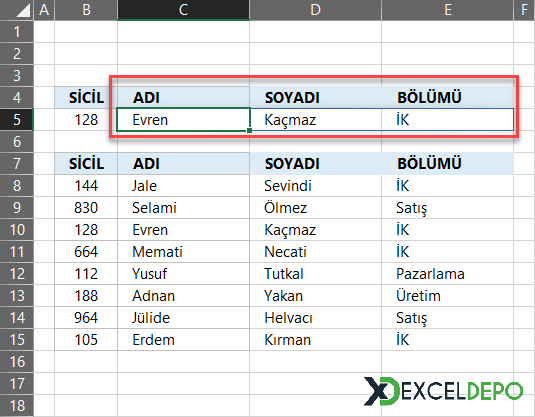Select column C header

(x=184, y=10)
